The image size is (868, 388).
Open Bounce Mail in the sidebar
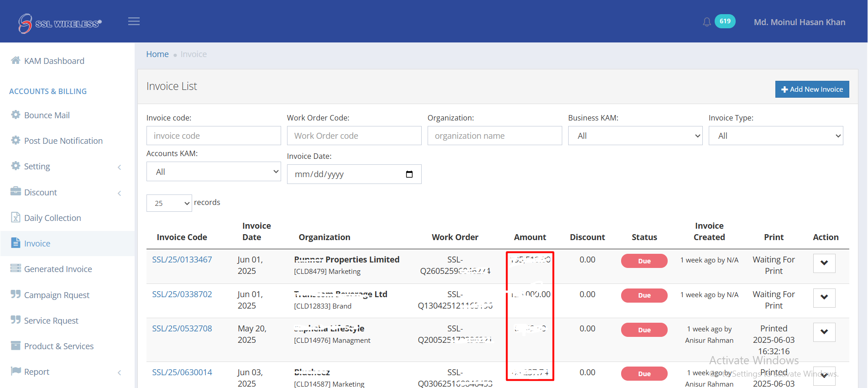(47, 115)
